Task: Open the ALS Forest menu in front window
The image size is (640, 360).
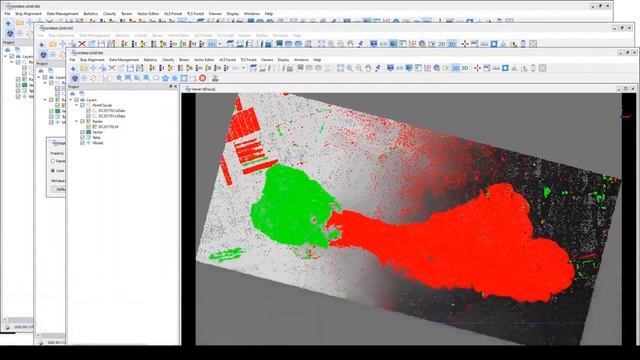Action: pos(227,60)
